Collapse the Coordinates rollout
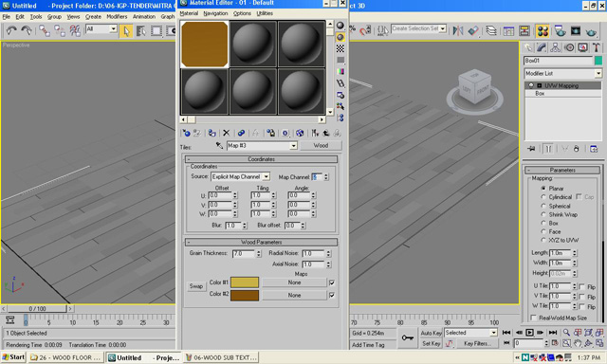Screen dimensions: 607x364 (262, 159)
